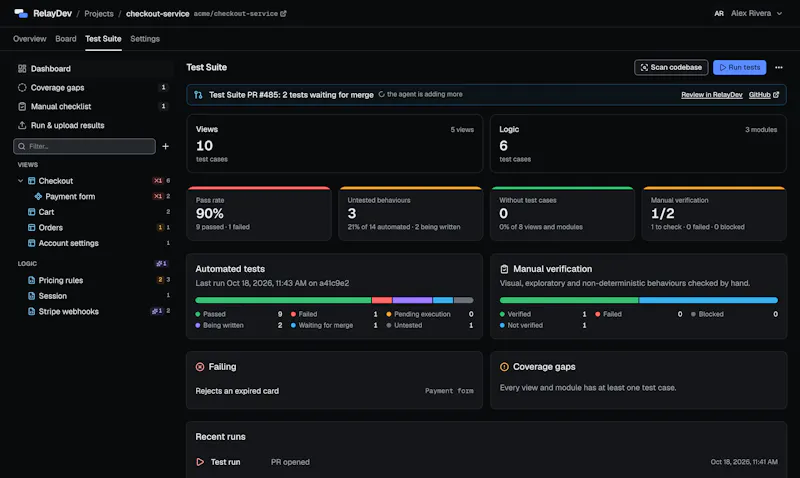
Task: Click the Account settings view icon
Action: point(32,243)
